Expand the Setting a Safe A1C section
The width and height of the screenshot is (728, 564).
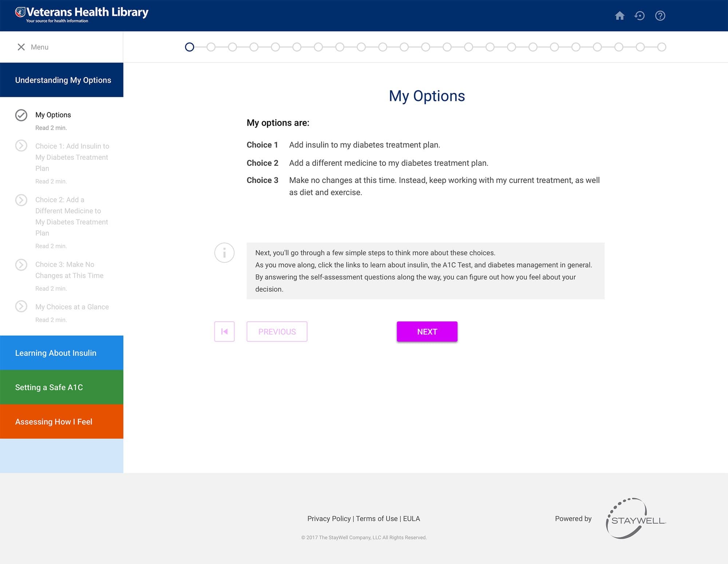tap(62, 387)
